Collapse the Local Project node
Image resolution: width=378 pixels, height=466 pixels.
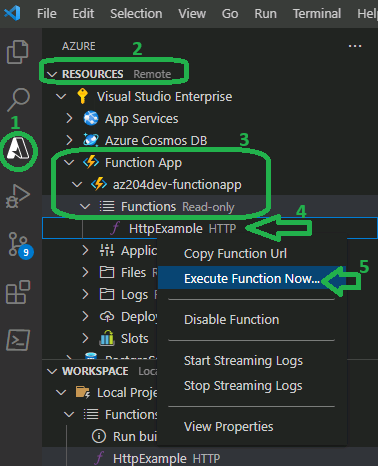[61, 393]
